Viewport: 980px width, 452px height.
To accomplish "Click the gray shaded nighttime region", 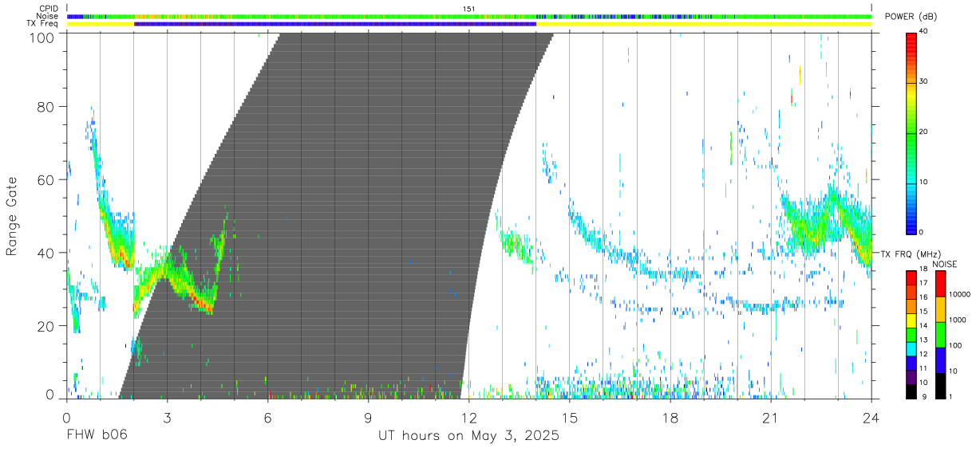I will pyautogui.click(x=335, y=215).
